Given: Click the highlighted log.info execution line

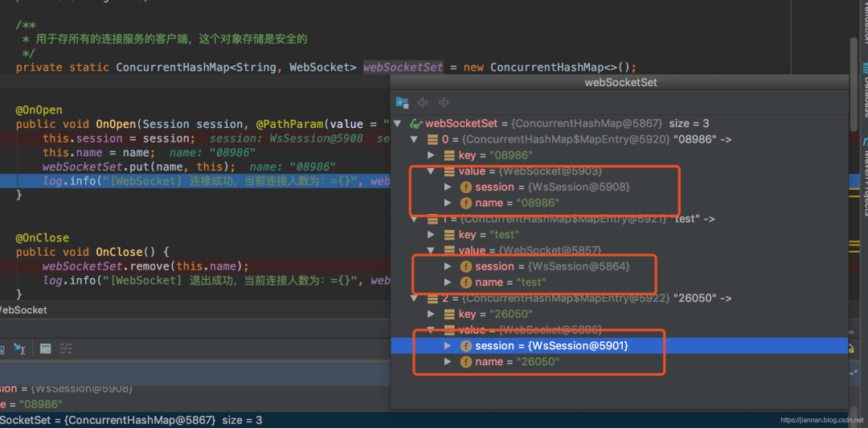Looking at the screenshot, I should pyautogui.click(x=194, y=181).
